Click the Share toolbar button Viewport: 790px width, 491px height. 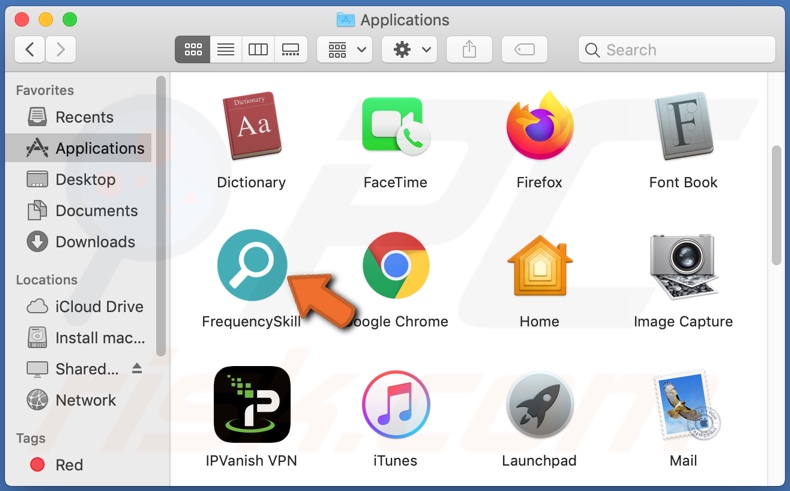pyautogui.click(x=469, y=49)
